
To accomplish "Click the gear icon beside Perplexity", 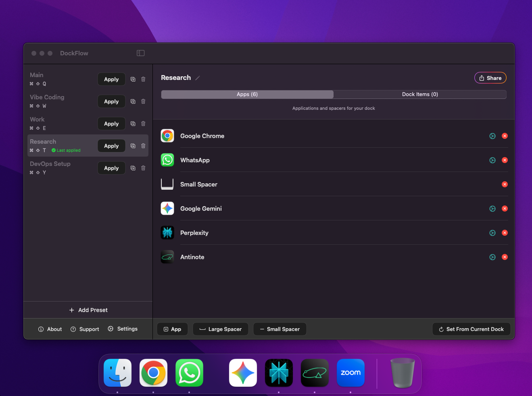I will click(492, 233).
